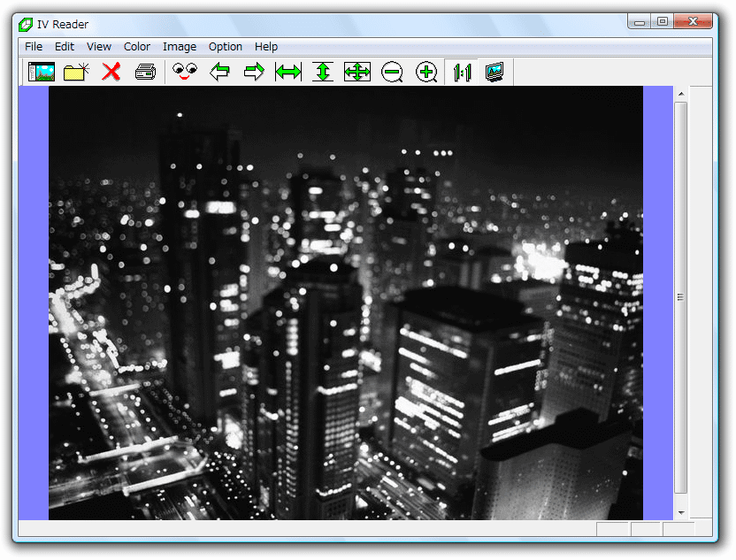Image resolution: width=736 pixels, height=560 pixels.
Task: Click the IV Reader title bar icon
Action: [26, 25]
